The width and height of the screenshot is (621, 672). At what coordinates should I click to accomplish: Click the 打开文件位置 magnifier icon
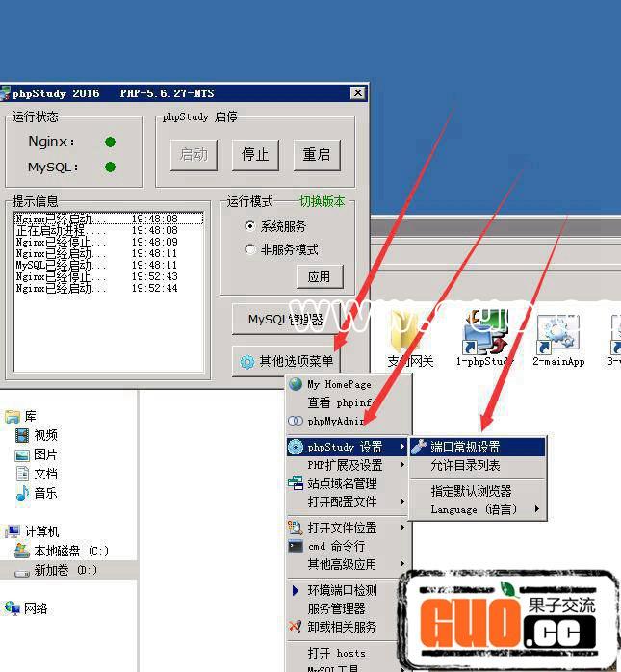[x=296, y=528]
